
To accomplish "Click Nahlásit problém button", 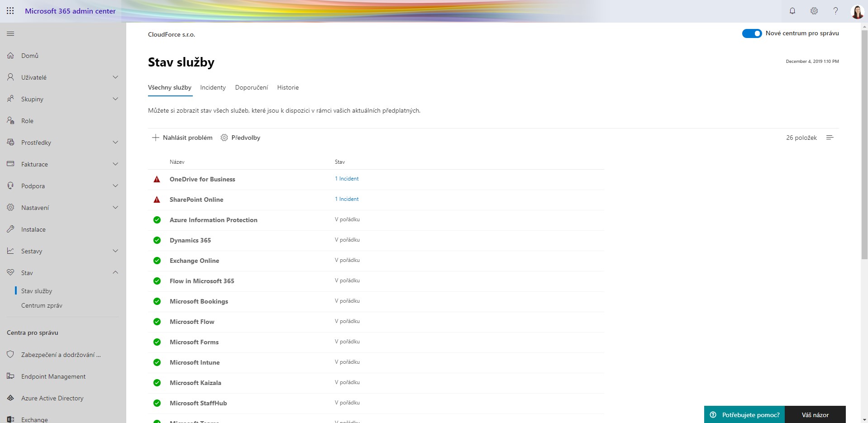I will pos(182,138).
